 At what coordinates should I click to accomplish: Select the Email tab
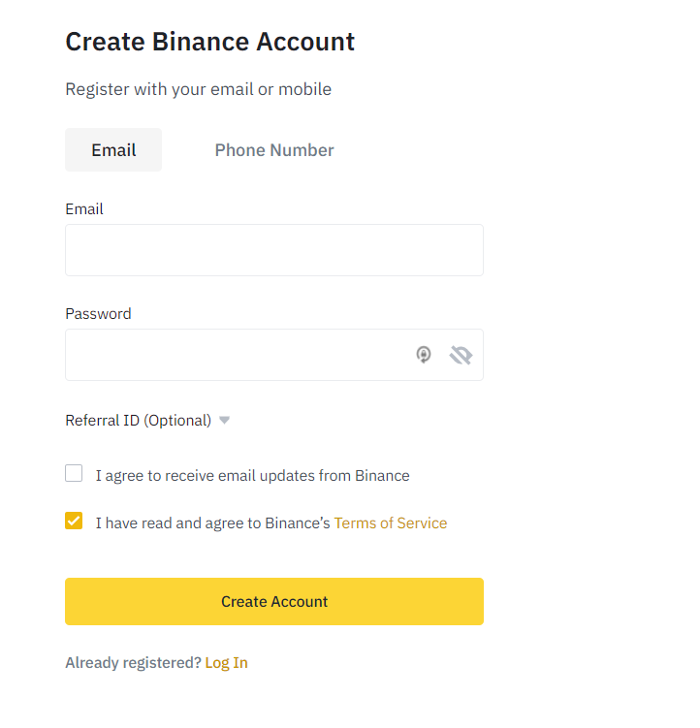[113, 150]
